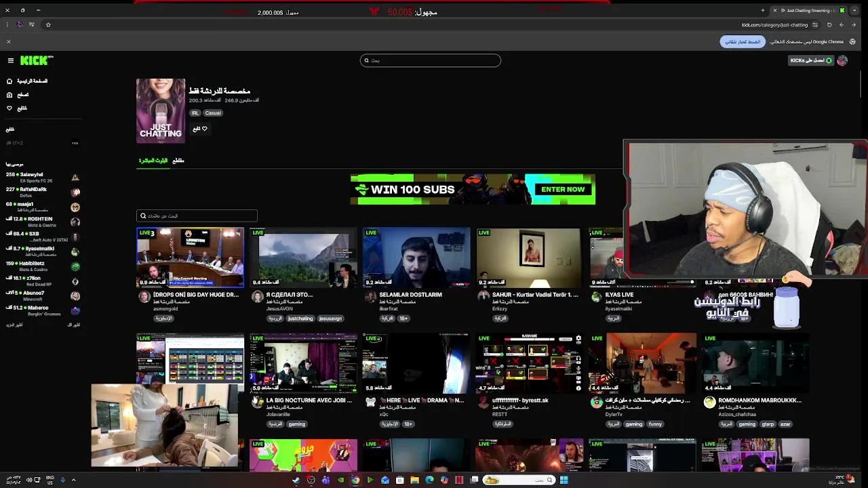Open the xQc HERE LIVE DRAMA stream title

[422, 401]
